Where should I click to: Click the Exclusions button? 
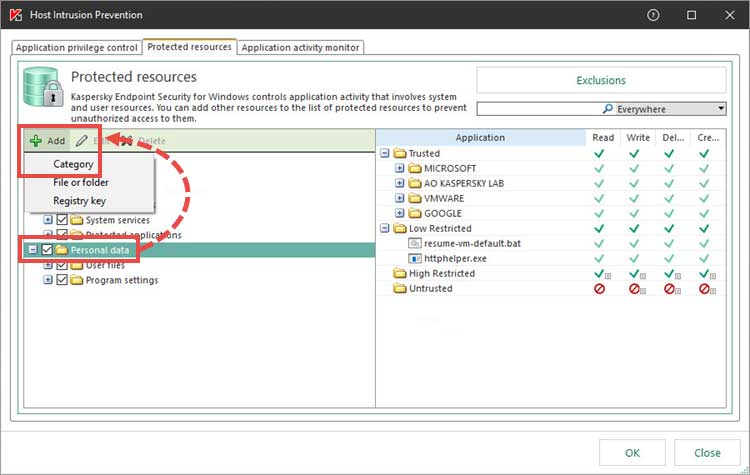[601, 80]
